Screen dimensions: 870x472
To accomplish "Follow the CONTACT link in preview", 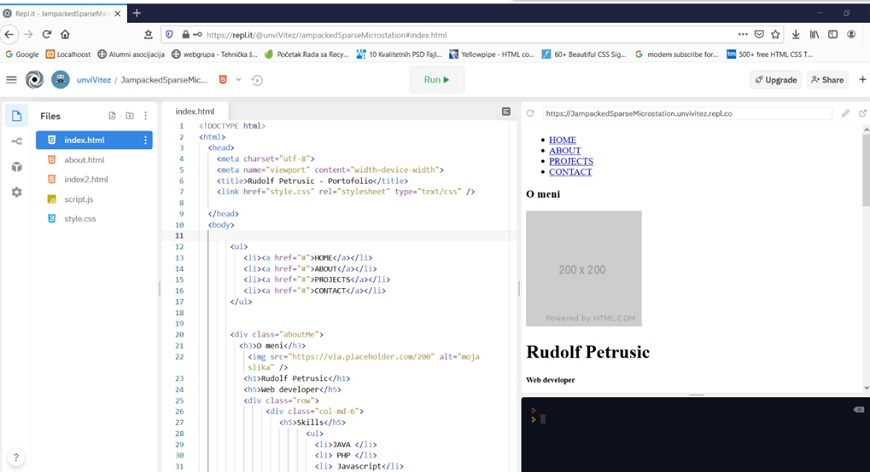I will [570, 172].
